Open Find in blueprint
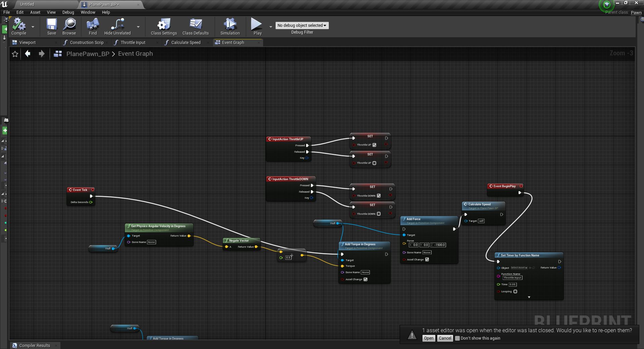This screenshot has height=349, width=644. [x=93, y=27]
